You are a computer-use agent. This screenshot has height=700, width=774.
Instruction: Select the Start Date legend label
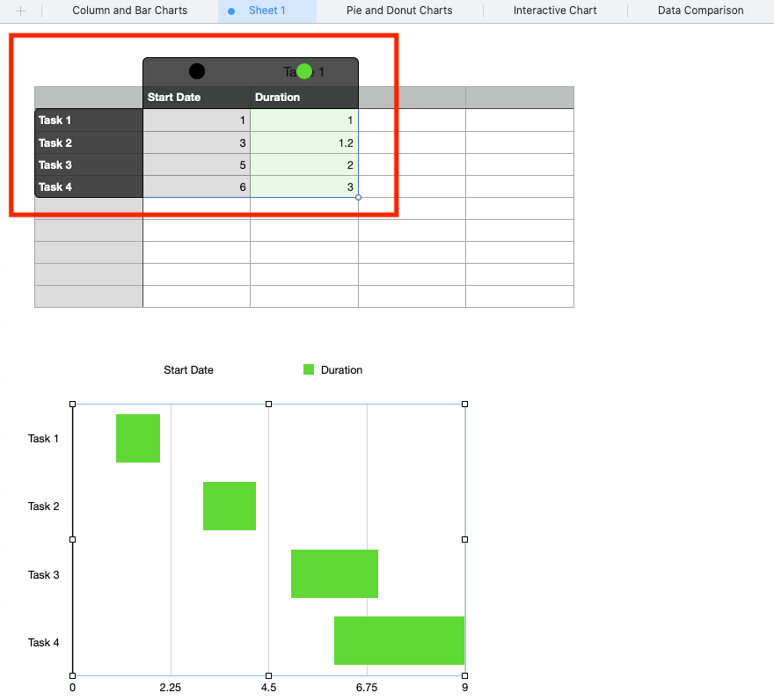pyautogui.click(x=188, y=370)
